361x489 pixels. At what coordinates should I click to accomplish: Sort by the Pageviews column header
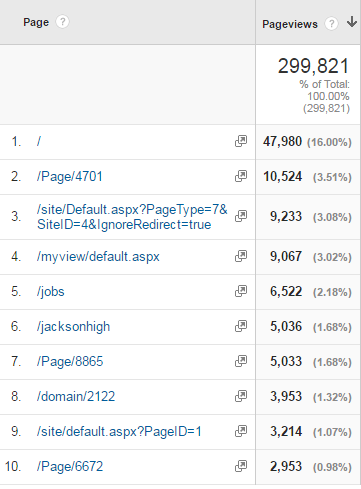tap(290, 24)
